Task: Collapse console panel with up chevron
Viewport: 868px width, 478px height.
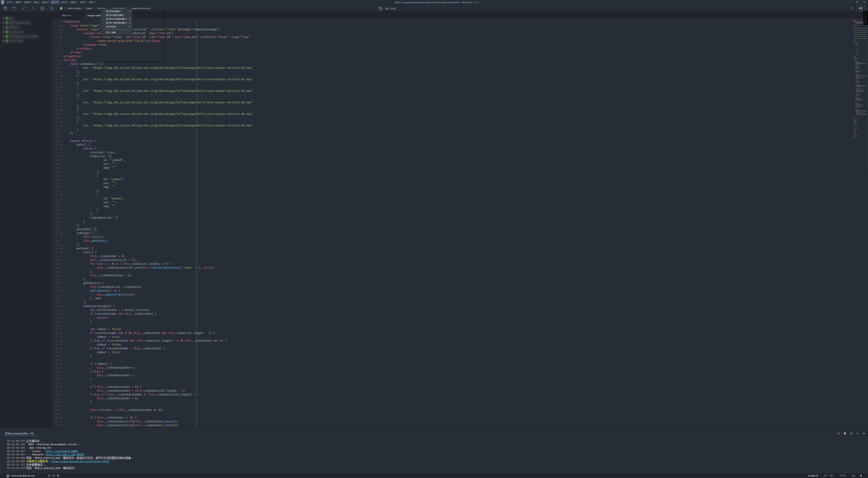Action: 858,433
